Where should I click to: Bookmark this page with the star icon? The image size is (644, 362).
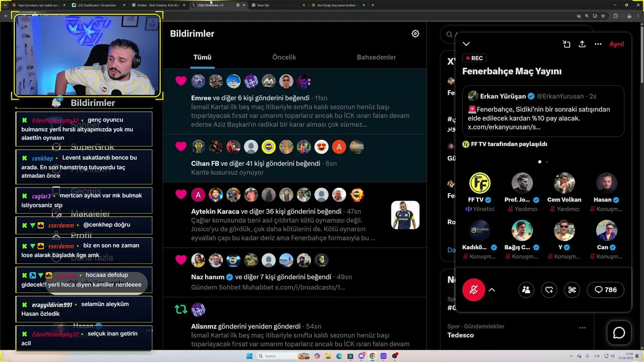603,16
